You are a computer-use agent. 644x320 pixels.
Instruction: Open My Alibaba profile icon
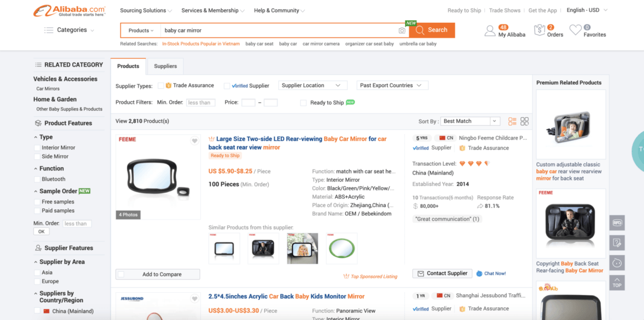point(490,31)
